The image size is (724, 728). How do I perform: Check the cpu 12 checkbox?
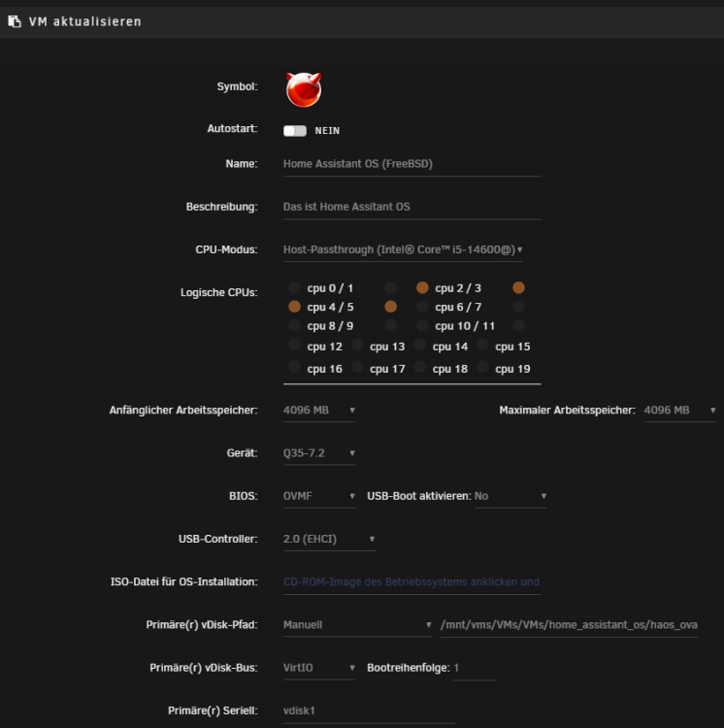point(294,345)
